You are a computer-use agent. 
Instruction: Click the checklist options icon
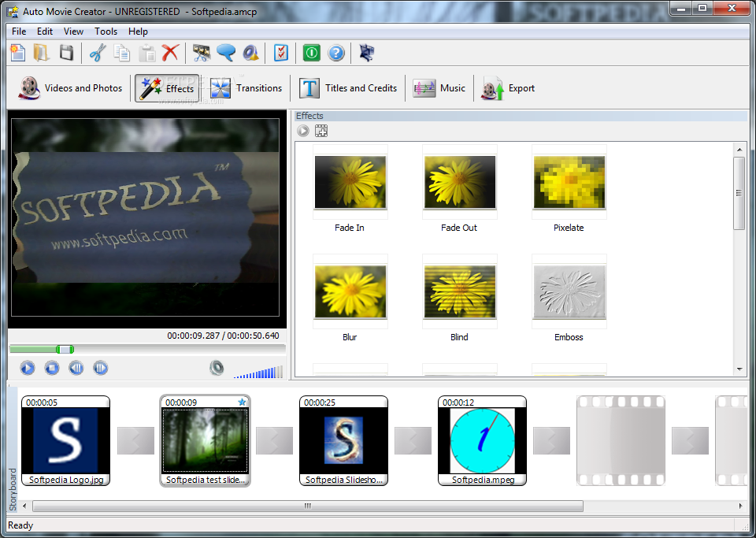(281, 53)
